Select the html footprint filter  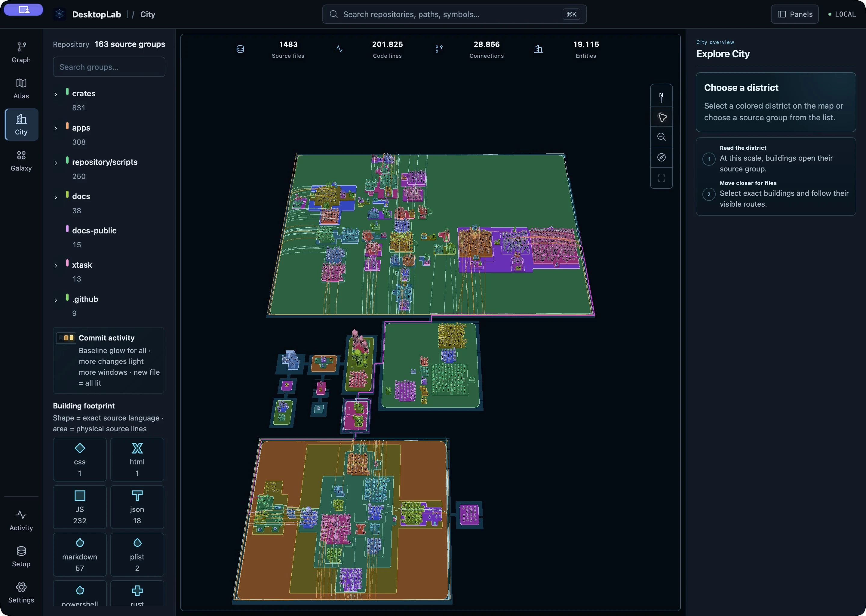point(137,459)
